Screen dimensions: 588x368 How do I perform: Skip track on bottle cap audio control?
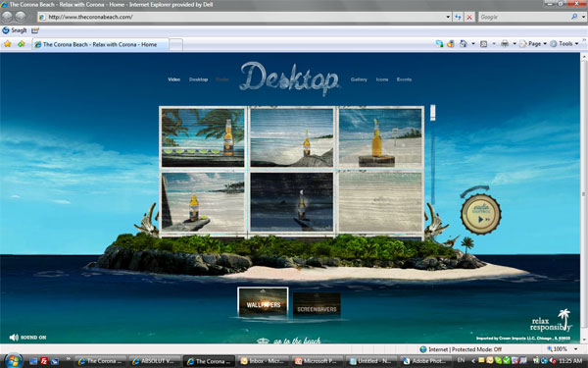click(x=487, y=219)
